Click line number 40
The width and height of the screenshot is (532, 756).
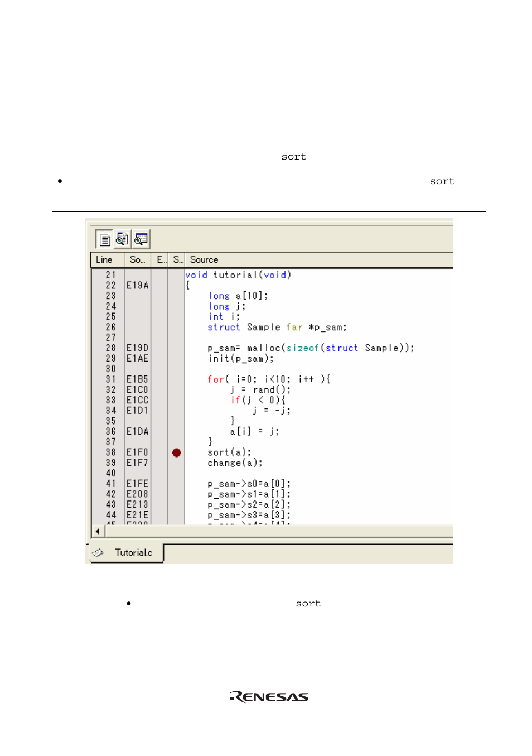coord(111,473)
